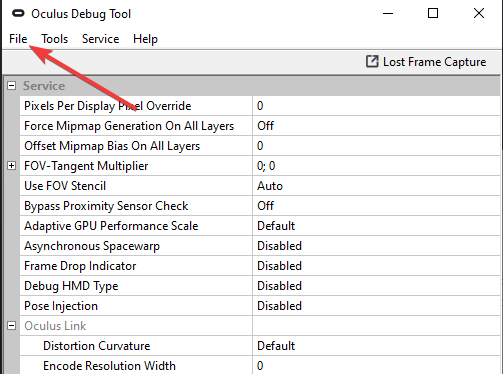The height and width of the screenshot is (374, 503).
Task: Collapse the Service section
Action: pos(11,86)
